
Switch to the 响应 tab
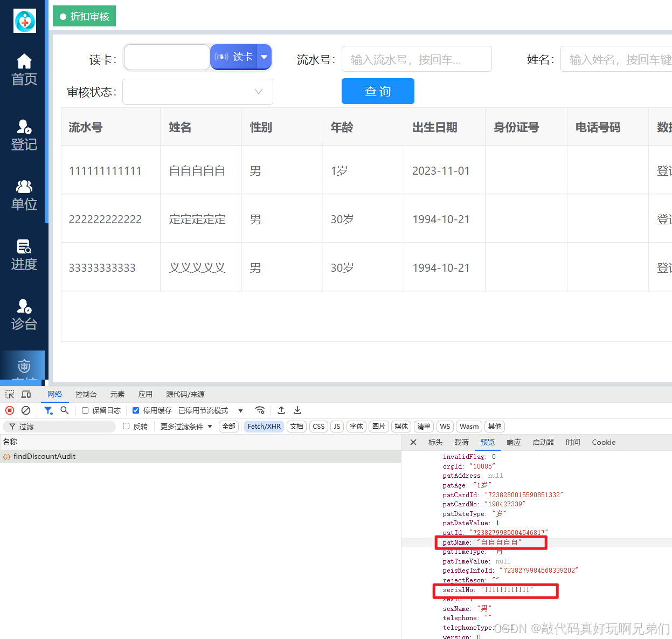pyautogui.click(x=513, y=442)
